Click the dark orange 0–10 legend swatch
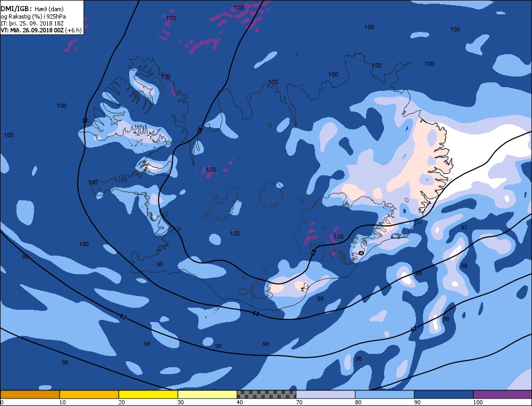The height and width of the screenshot is (406, 532). coord(30,394)
